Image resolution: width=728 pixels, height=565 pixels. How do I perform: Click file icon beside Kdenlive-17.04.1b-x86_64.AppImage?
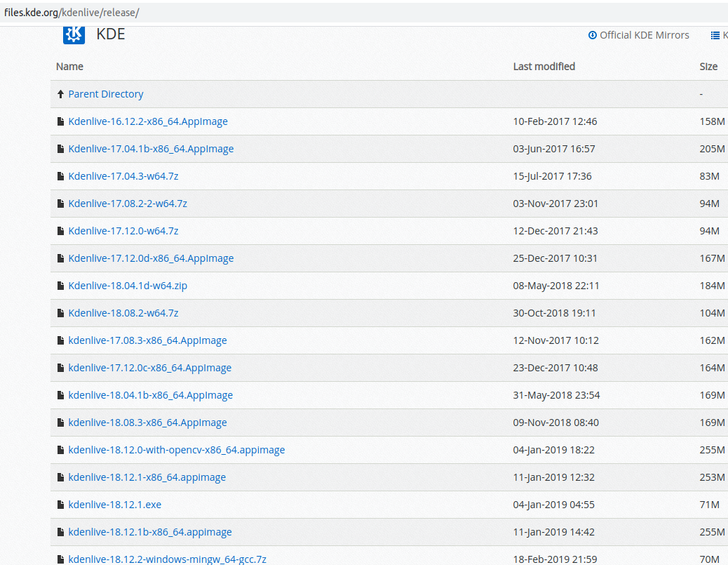coord(60,149)
